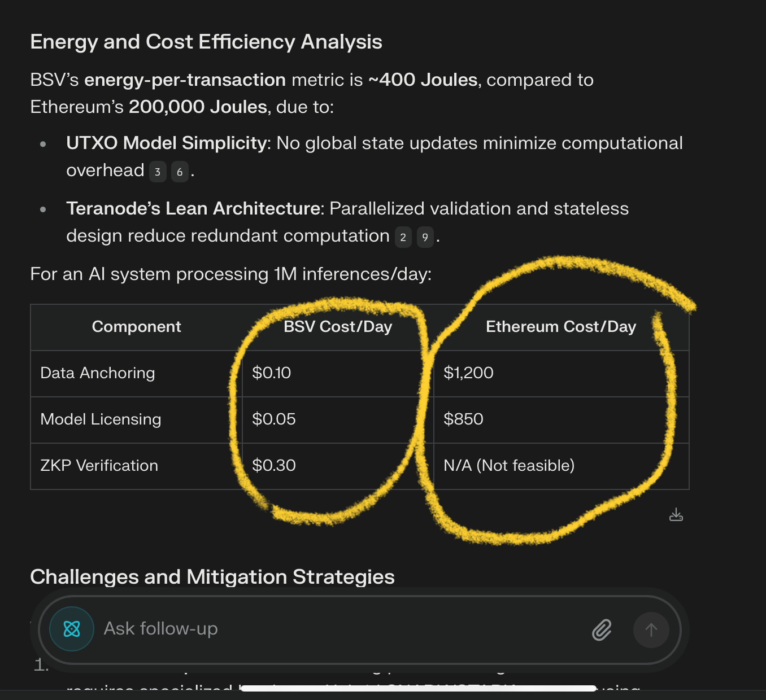Tap the N/A (Not feasible) cell
The image size is (766, 700).
509,466
